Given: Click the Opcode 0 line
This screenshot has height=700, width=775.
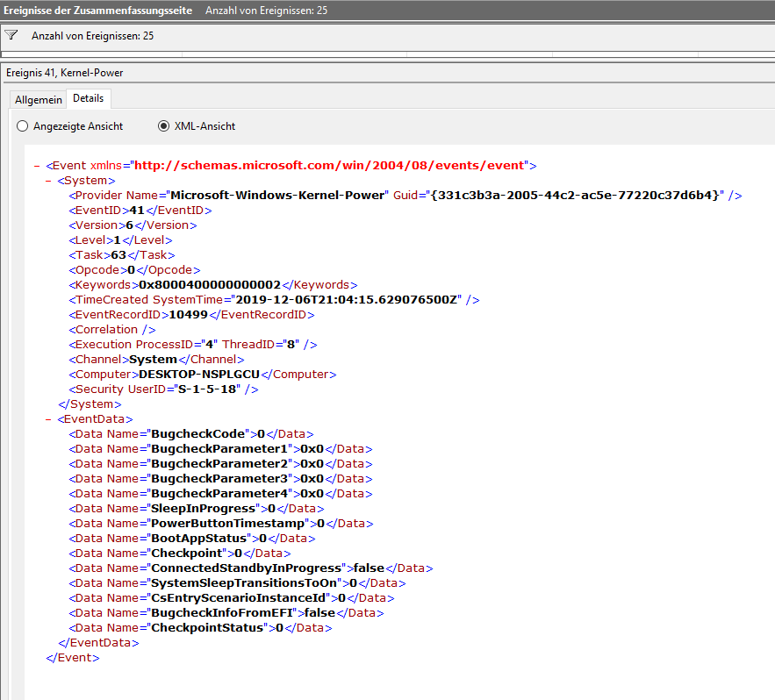Looking at the screenshot, I should (134, 269).
